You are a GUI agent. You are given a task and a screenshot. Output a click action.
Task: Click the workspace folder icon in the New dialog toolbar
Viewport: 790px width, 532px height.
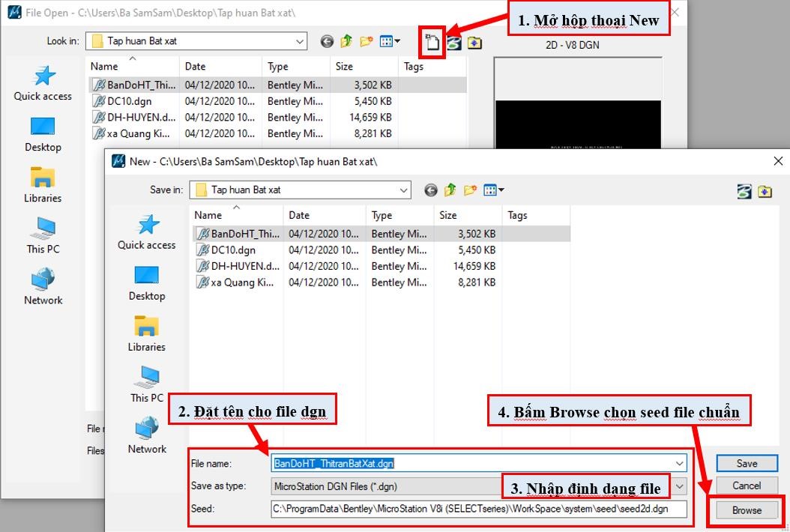[765, 192]
